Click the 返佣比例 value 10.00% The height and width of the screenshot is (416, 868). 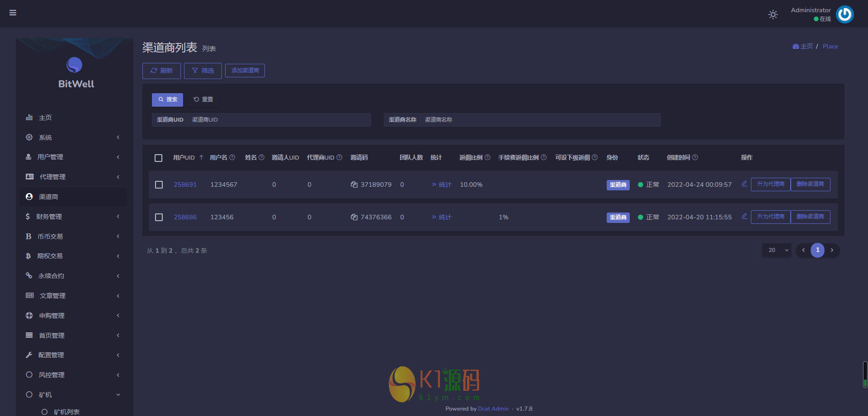pyautogui.click(x=471, y=184)
